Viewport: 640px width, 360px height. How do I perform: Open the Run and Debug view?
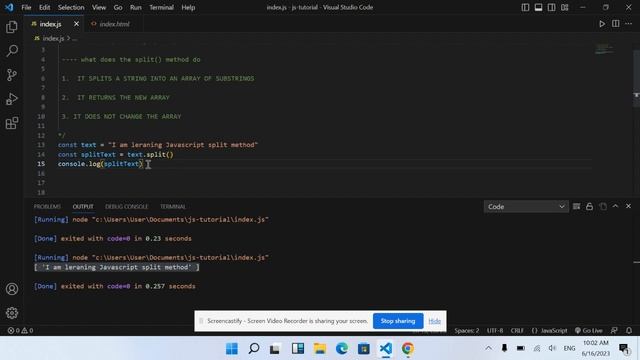click(12, 99)
